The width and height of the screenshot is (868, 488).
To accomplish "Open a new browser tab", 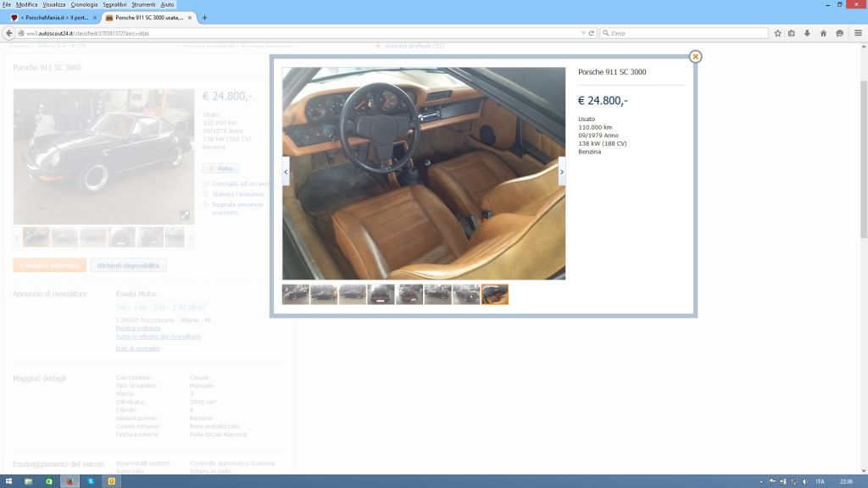I will pos(204,18).
